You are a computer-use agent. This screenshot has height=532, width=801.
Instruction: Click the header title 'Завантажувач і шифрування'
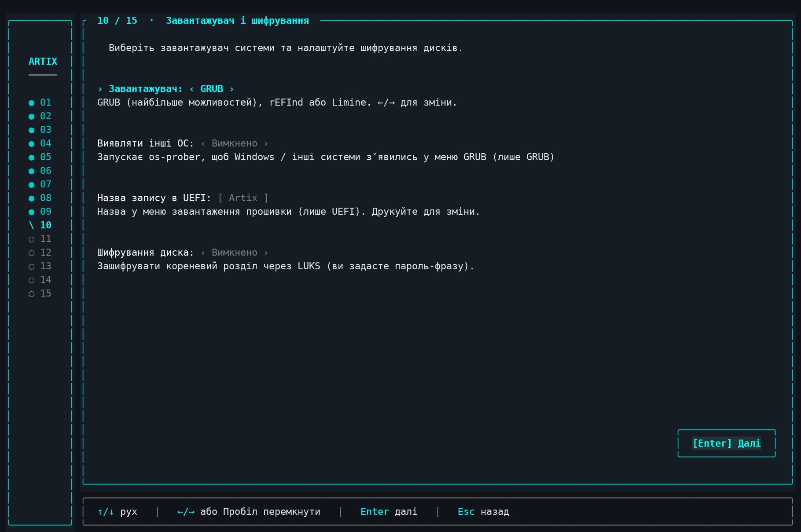237,21
